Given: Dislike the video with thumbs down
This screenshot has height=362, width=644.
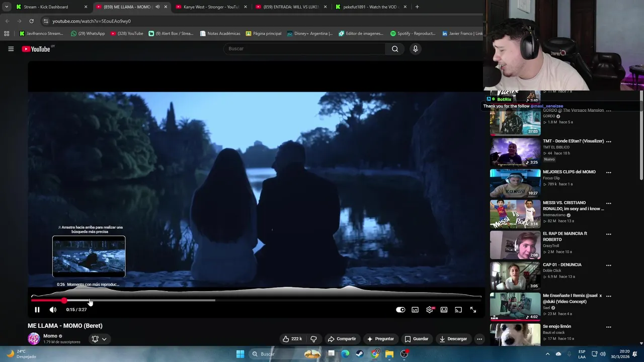Looking at the screenshot, I should [x=313, y=339].
